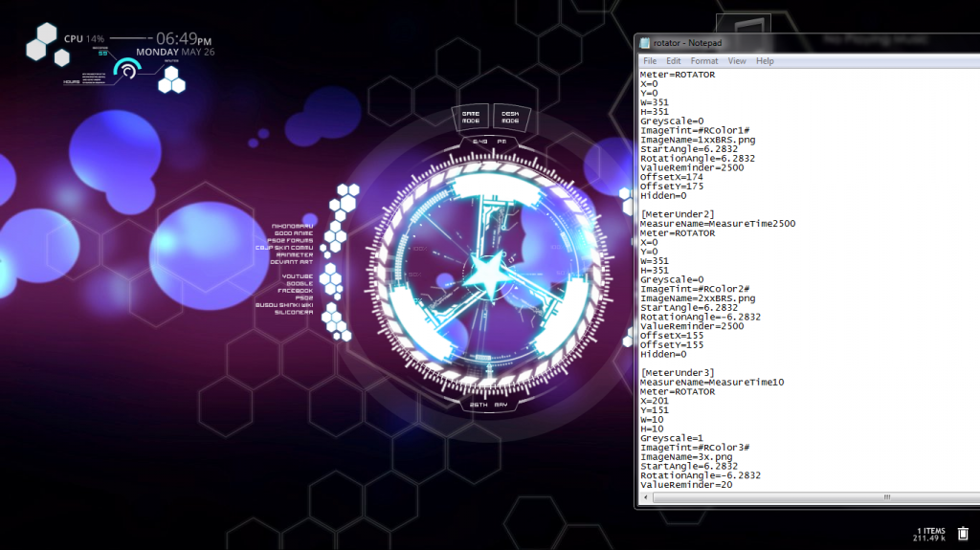Open the YOUTUBE launcher link
980x550 pixels.
(297, 276)
